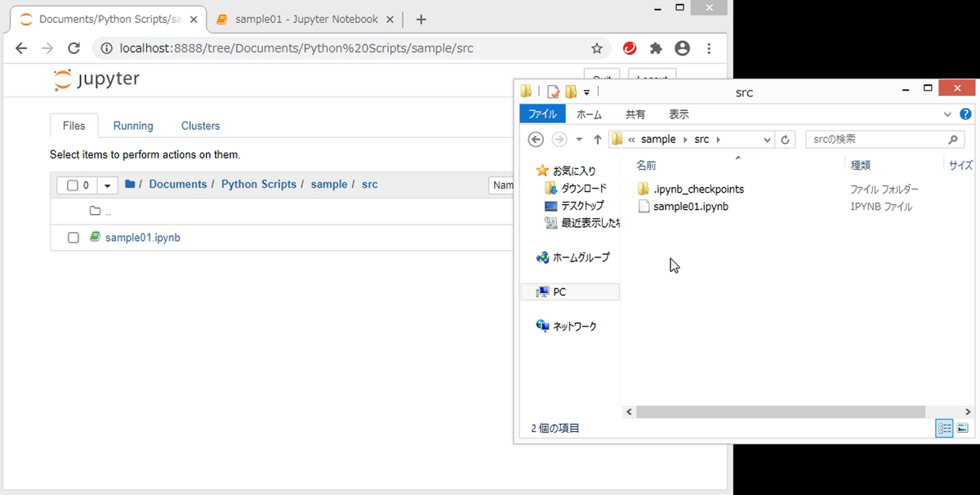Click the properties icon in Explorer quick access toolbar
This screenshot has width=980, height=495.
pos(554,91)
